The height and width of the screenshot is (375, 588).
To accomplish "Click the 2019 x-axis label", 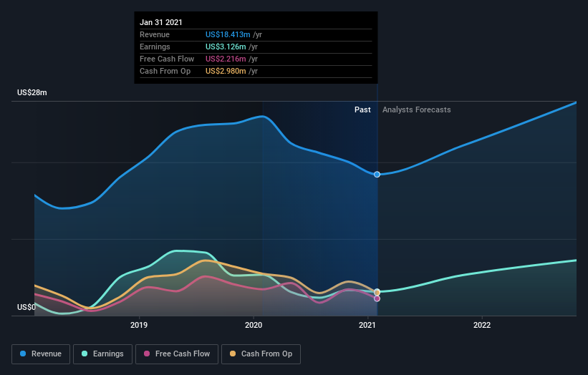I will [139, 325].
